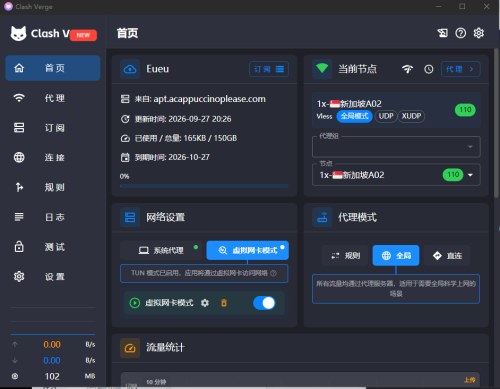Click the green signal icon beside 当前节点

322,69
